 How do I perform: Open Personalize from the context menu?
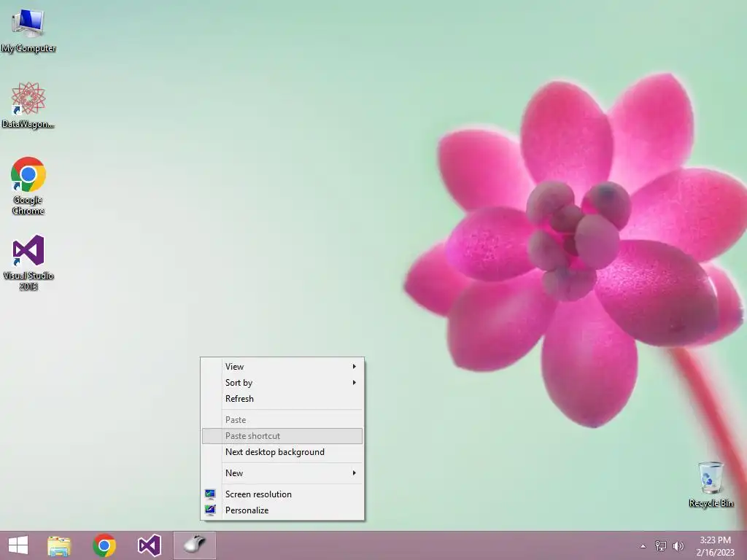pos(282,510)
